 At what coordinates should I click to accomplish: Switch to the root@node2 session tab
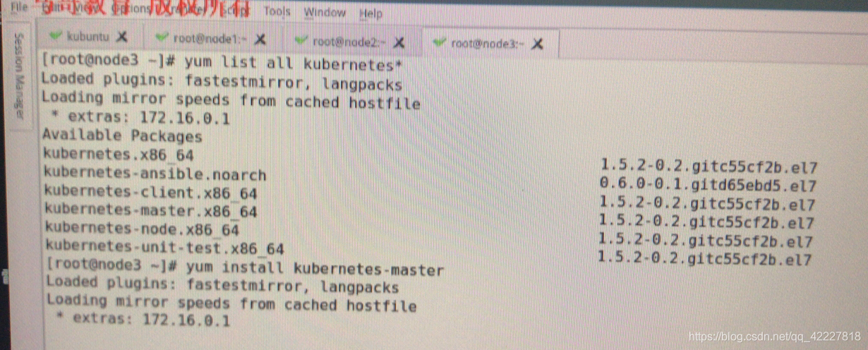[x=349, y=42]
